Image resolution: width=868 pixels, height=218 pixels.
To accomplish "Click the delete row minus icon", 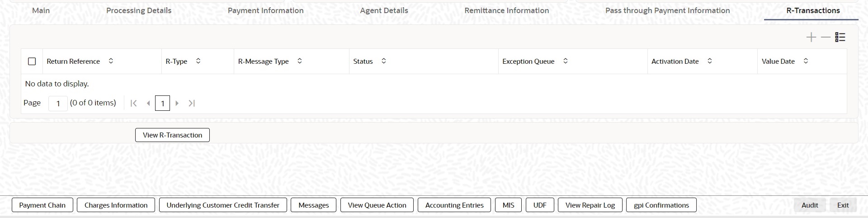I will 826,37.
